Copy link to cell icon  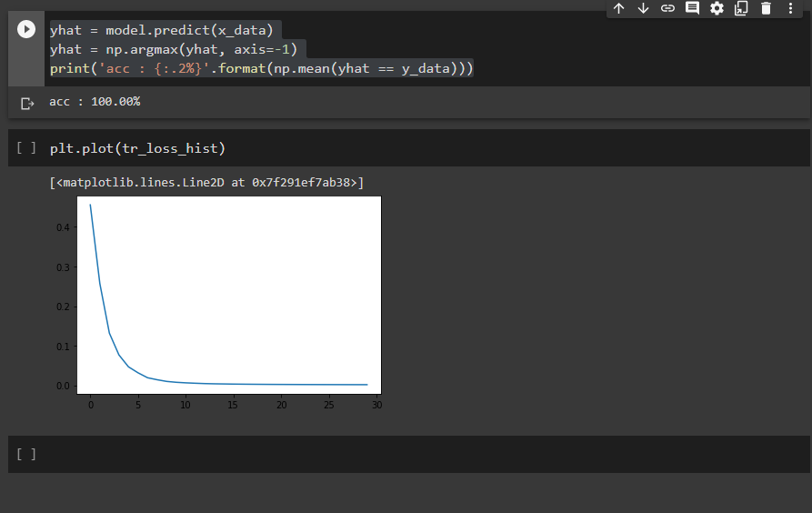pyautogui.click(x=667, y=8)
